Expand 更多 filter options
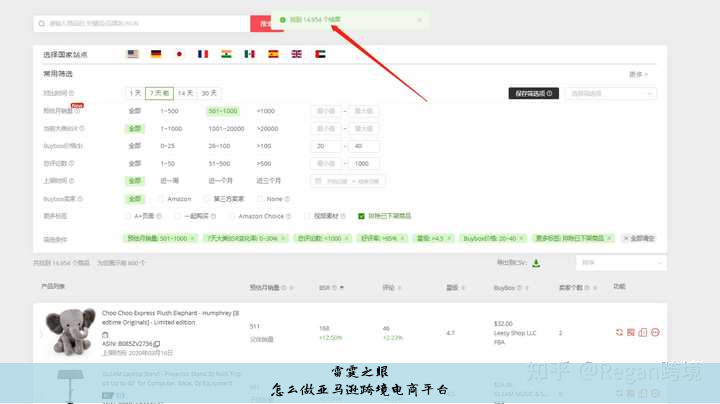This screenshot has height=404, width=720. (x=638, y=74)
